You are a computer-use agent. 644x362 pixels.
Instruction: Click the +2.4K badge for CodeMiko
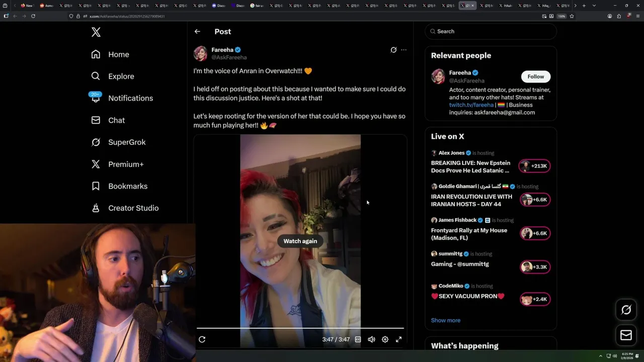(535, 299)
